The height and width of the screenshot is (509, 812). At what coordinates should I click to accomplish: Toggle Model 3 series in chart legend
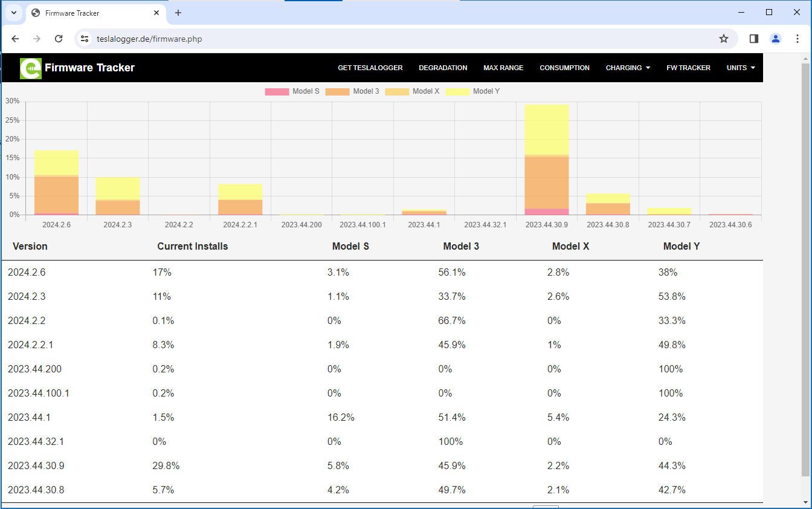(352, 91)
